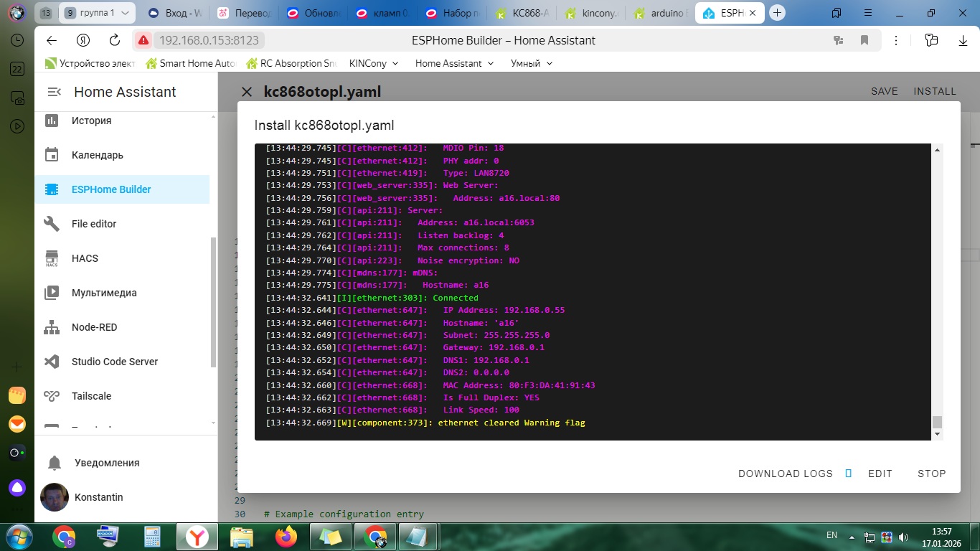Expand the Home Assistant bookmarks folder

coord(454,63)
